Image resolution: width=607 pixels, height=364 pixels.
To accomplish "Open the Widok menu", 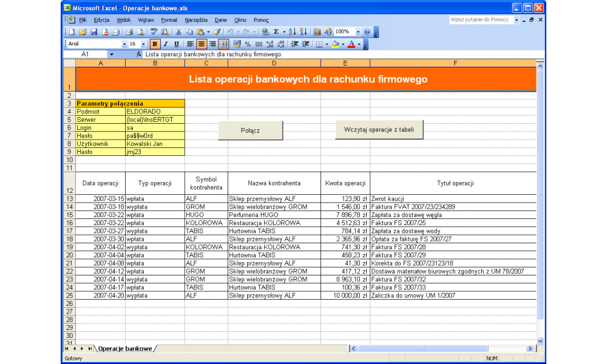I will click(124, 20).
